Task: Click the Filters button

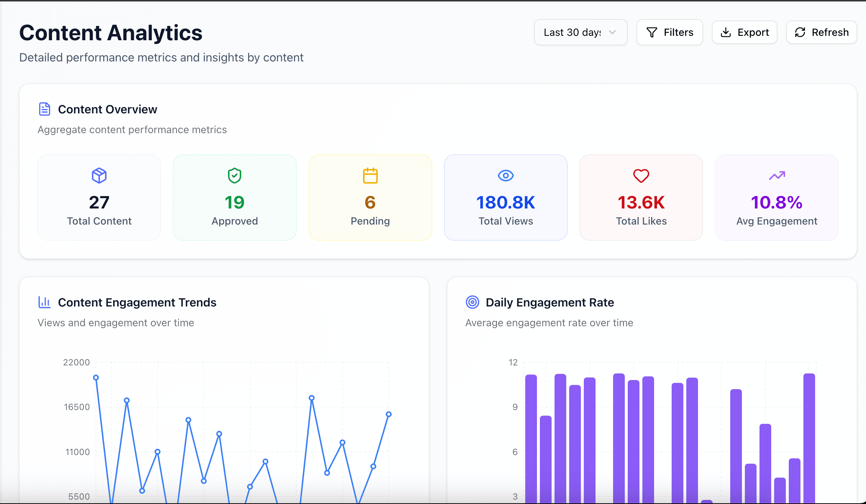Action: pyautogui.click(x=669, y=32)
